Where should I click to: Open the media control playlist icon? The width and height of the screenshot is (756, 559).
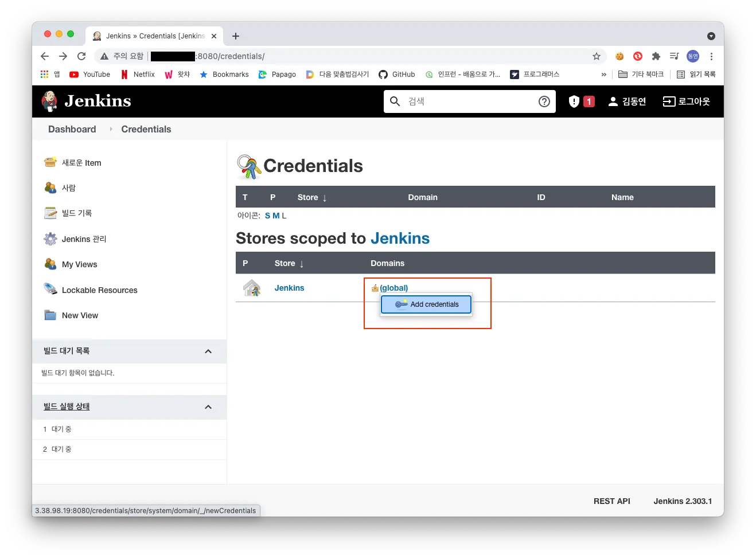point(675,56)
